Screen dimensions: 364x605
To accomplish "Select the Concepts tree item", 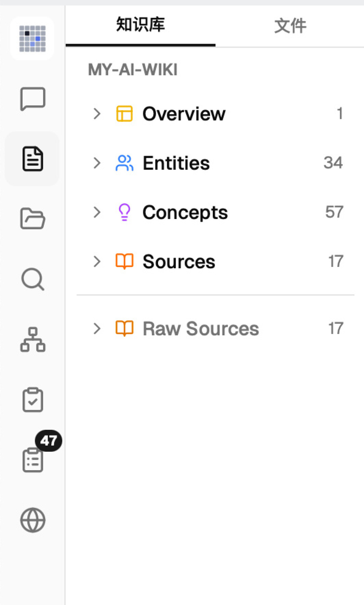I will click(x=216, y=212).
